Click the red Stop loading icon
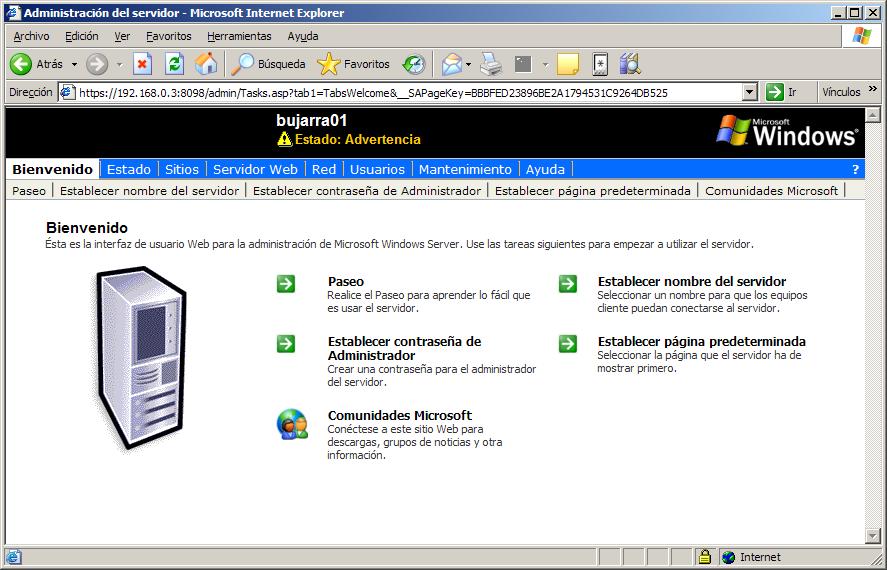Viewport: 887px width, 570px height. (143, 64)
